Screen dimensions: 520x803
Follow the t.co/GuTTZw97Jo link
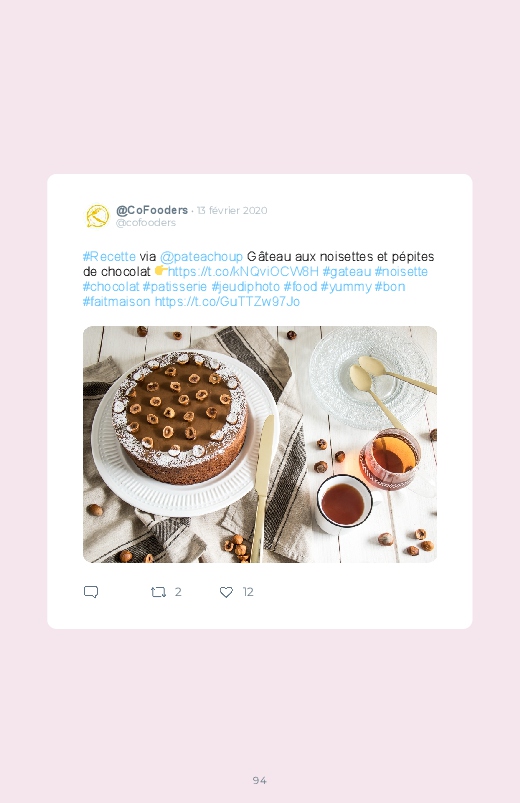[227, 302]
